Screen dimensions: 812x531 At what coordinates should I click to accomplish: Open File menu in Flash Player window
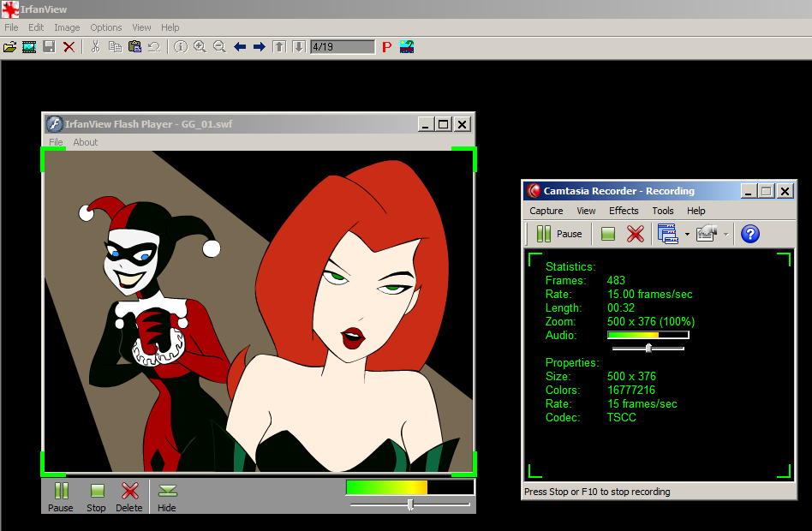point(56,142)
